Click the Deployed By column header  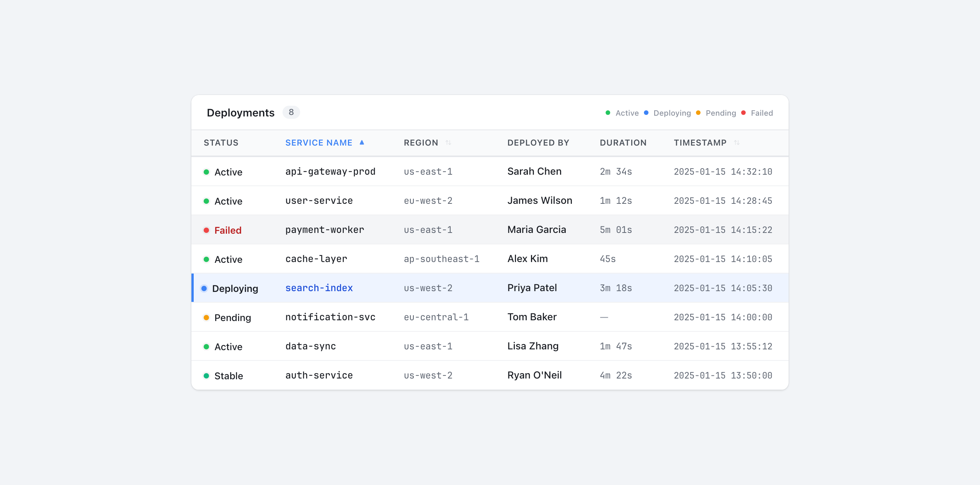pyautogui.click(x=538, y=143)
